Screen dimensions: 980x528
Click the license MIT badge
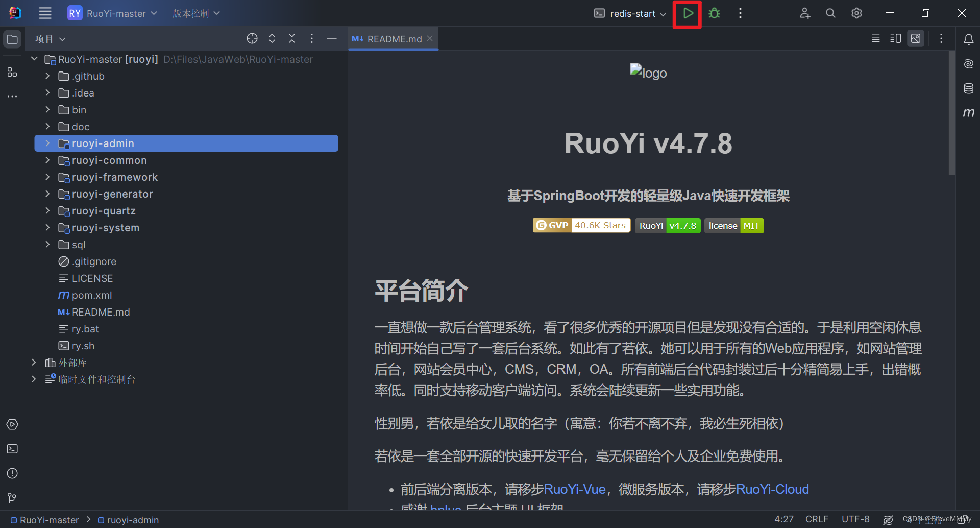[x=734, y=225]
